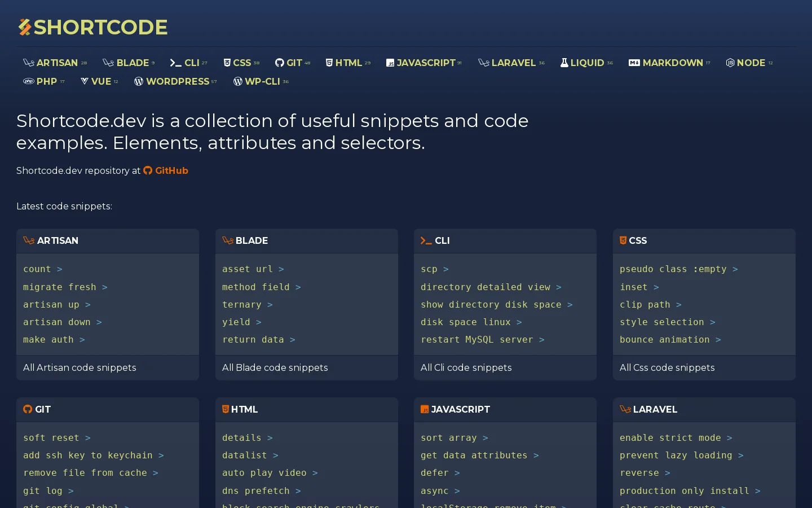
Task: Click the Shortcode lightning logo icon
Action: [x=24, y=27]
